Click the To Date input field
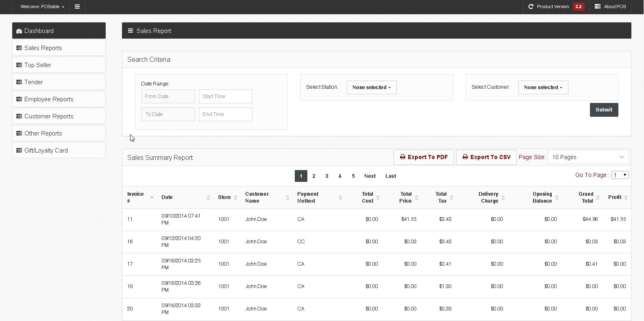Screen dimensions: 644x321 point(168,114)
